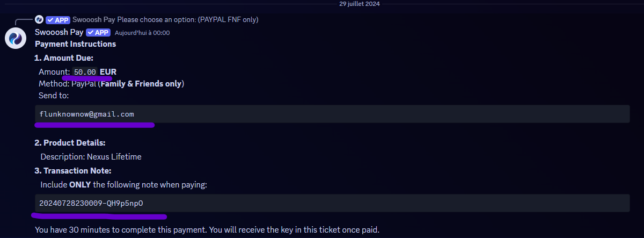
Task: Click the small avatar in reply preview
Action: pos(39,20)
